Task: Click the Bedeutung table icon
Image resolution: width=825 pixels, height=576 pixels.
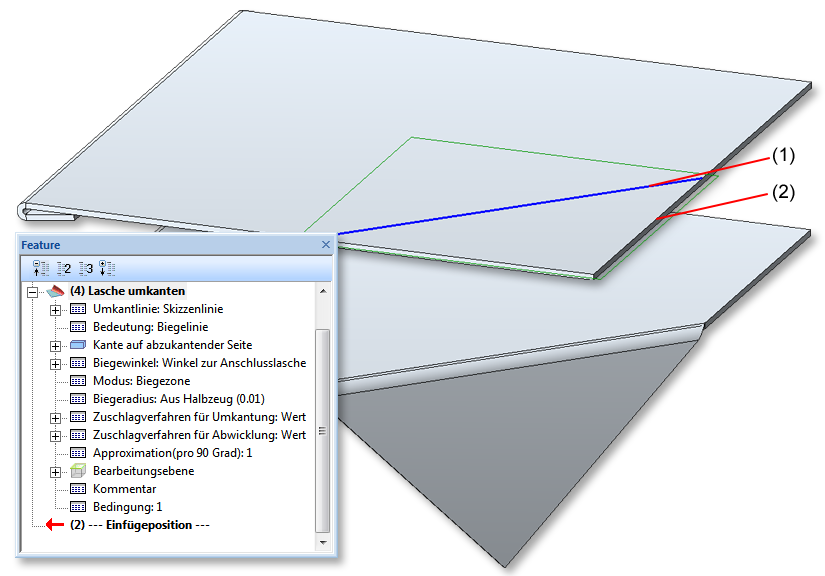Action: coord(78,327)
